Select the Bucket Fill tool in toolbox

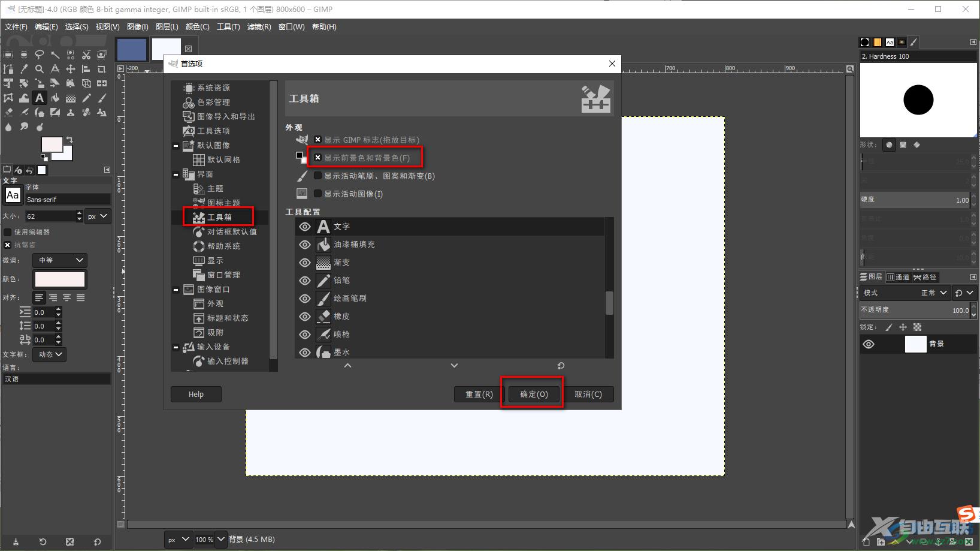coord(55,98)
